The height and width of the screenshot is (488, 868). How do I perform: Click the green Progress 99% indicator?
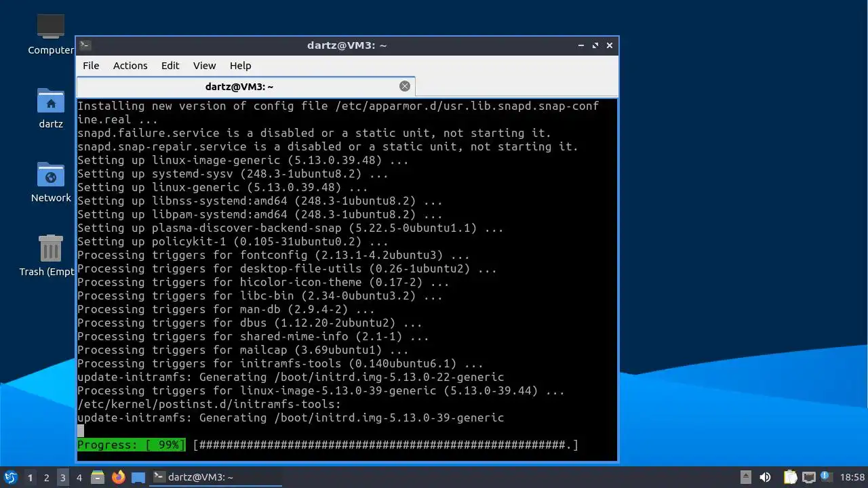tap(132, 445)
